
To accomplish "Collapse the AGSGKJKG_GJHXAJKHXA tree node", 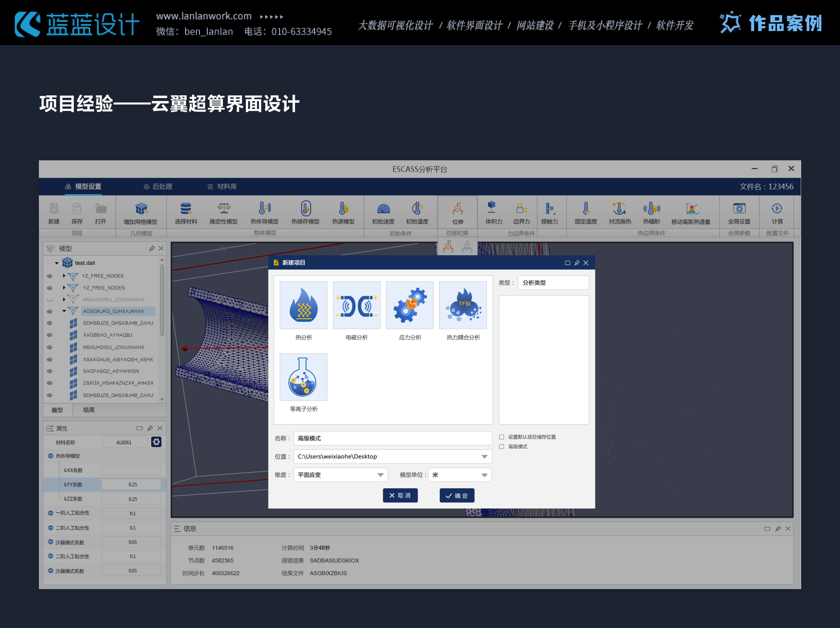I will coord(64,311).
